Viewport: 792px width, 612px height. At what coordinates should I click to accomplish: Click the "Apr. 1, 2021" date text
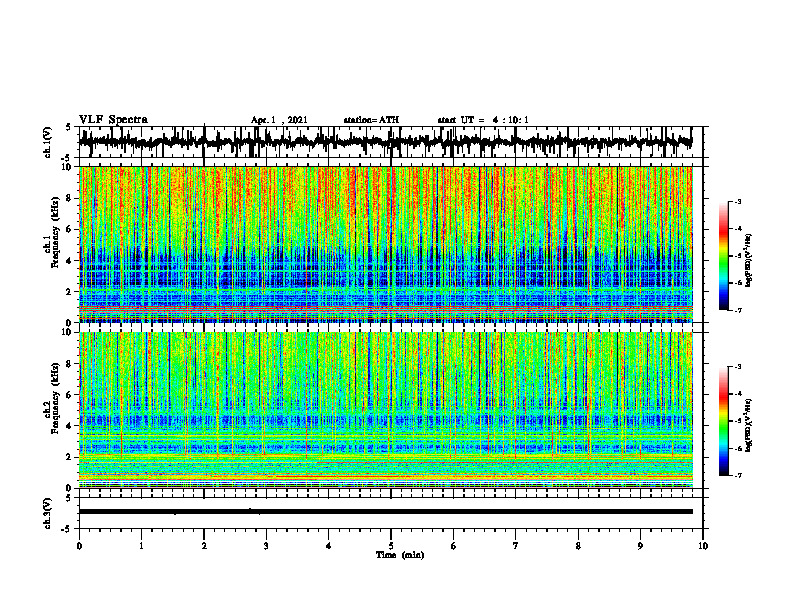[x=279, y=120]
